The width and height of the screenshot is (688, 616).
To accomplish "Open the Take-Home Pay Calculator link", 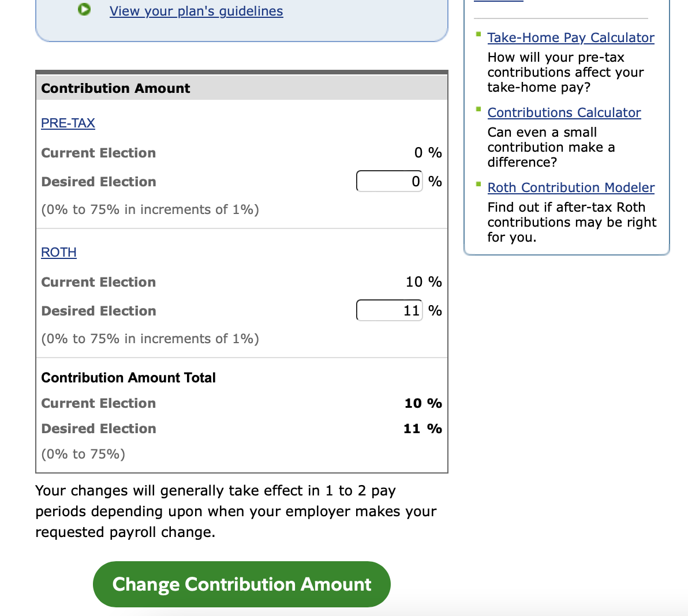I will point(570,37).
